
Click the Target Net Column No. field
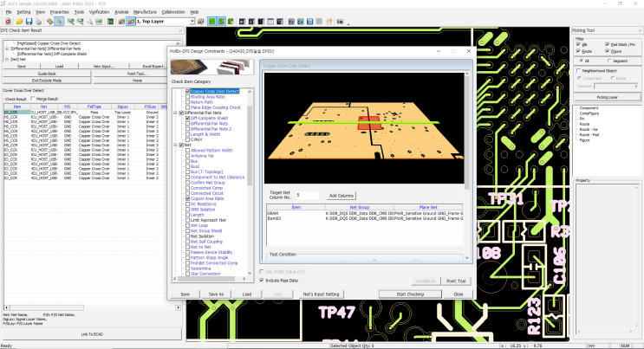tap(307, 196)
